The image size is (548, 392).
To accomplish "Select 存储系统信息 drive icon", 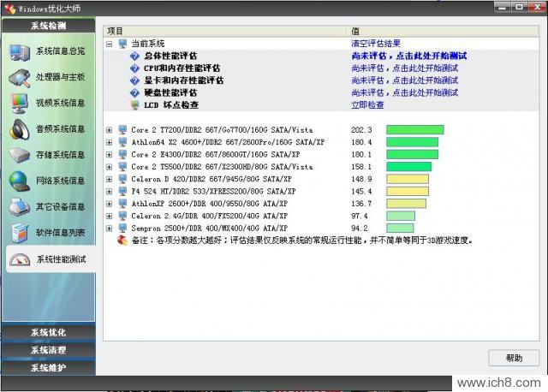I will pyautogui.click(x=20, y=155).
